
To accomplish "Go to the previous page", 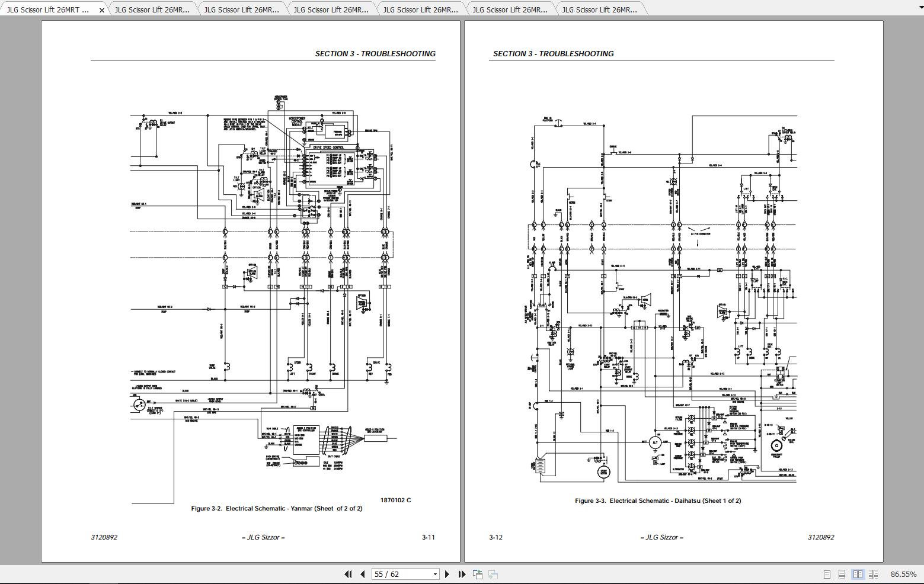I will 362,574.
